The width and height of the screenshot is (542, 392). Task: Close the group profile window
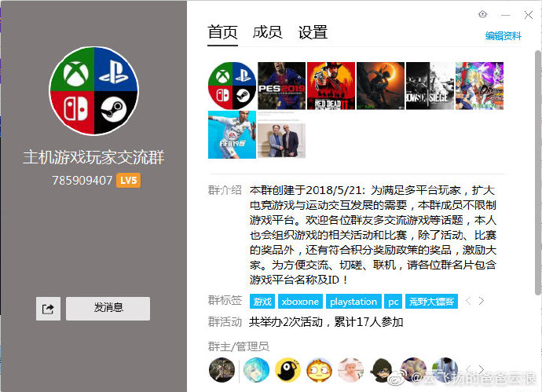point(528,14)
